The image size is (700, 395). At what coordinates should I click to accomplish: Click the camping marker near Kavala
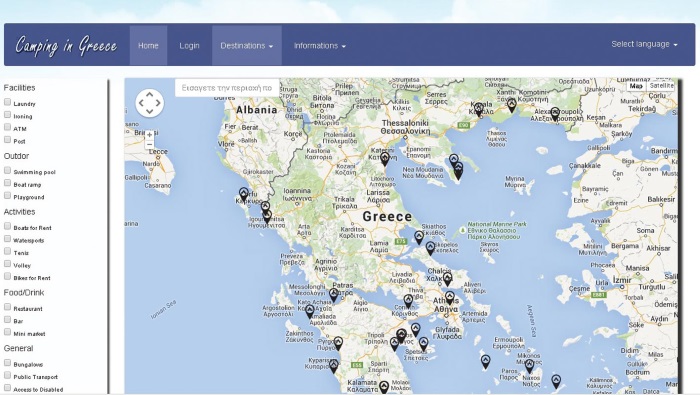pos(479,109)
